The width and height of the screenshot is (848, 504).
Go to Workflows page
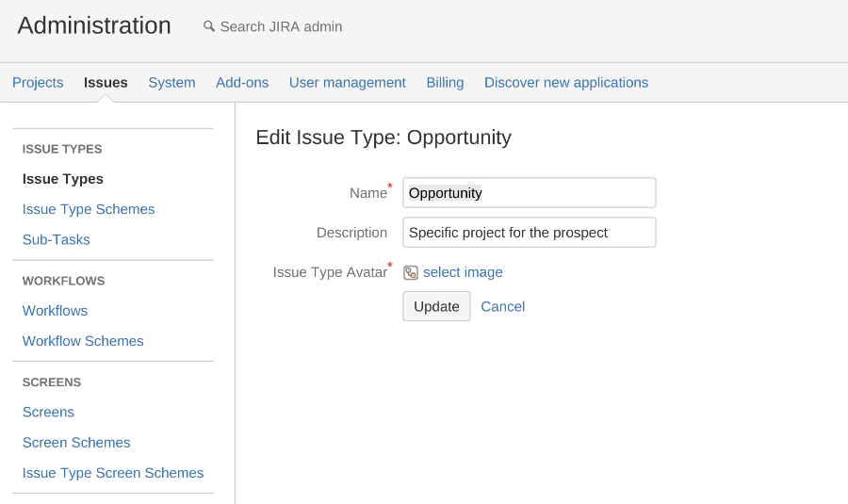point(55,311)
